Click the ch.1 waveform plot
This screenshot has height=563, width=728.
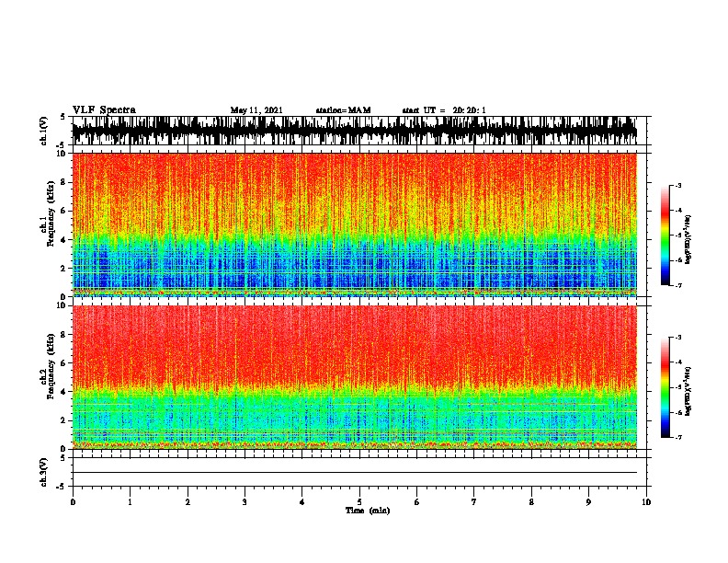pos(355,131)
